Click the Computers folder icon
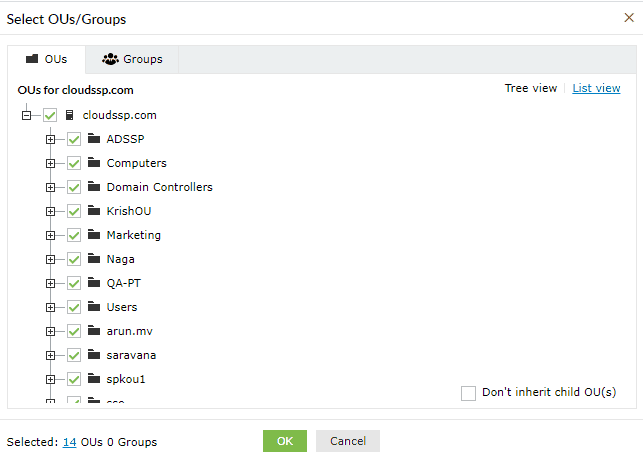 (x=94, y=163)
